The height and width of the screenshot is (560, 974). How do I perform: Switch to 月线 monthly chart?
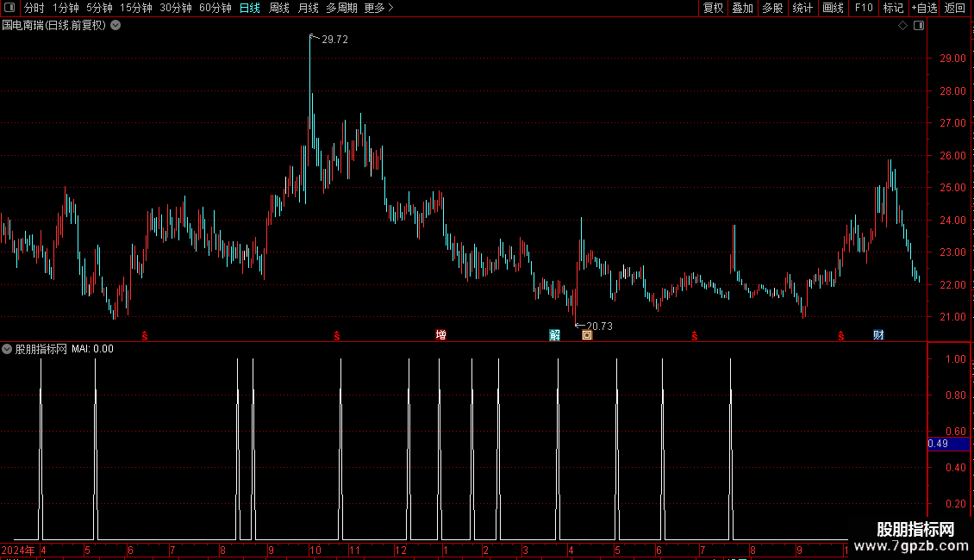pyautogui.click(x=308, y=8)
